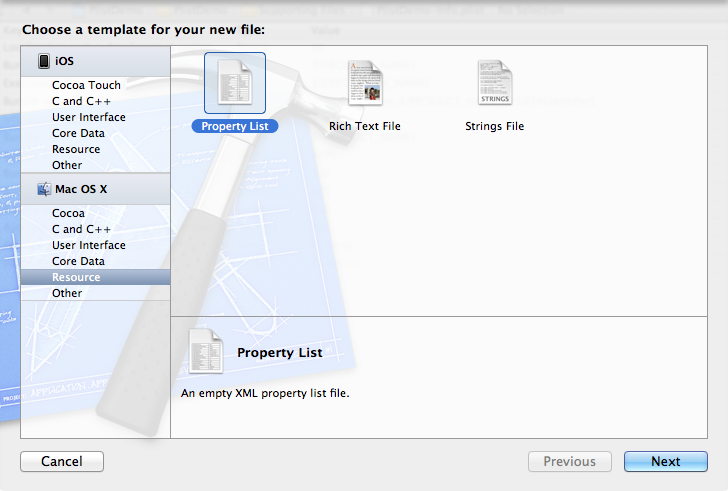Select Other category under iOS

pos(67,165)
